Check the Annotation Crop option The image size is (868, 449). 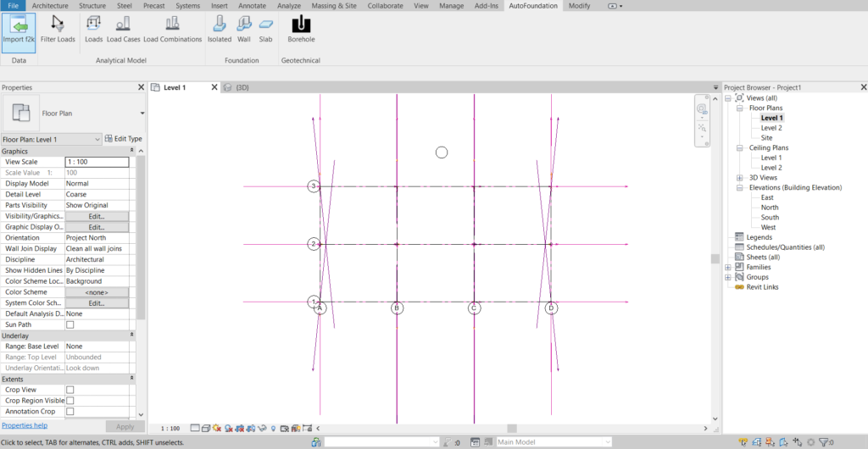(70, 411)
